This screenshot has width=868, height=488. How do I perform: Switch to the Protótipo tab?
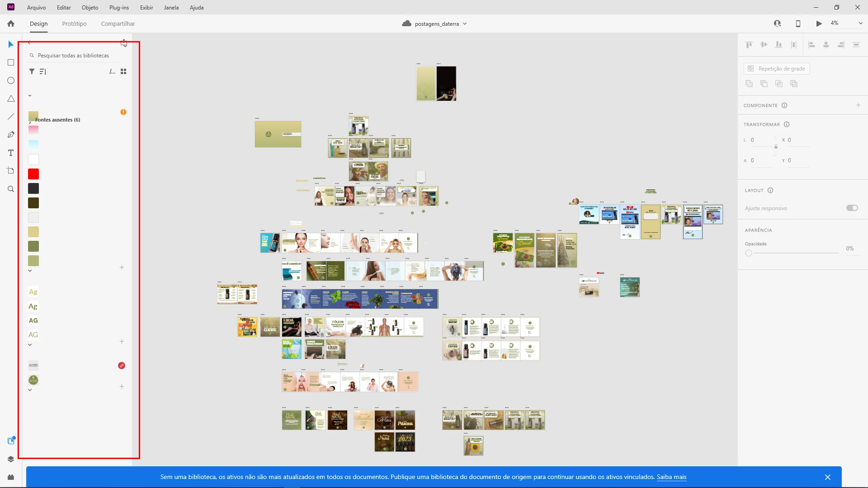(x=74, y=23)
